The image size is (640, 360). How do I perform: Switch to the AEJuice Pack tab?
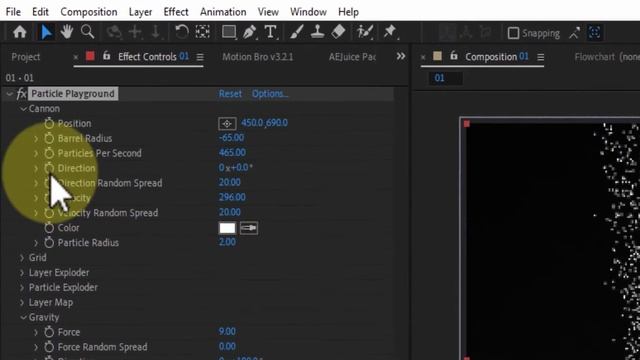[x=352, y=57]
